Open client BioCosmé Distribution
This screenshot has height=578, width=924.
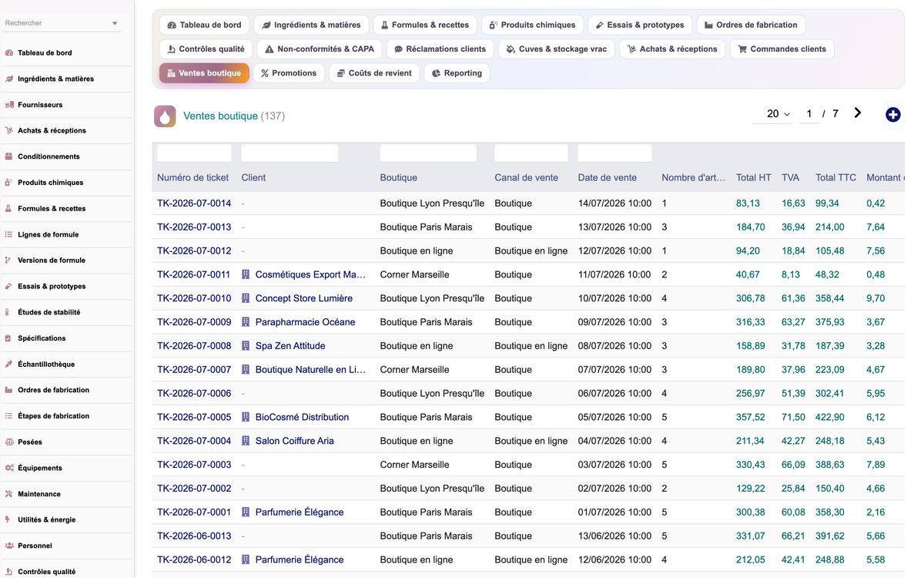[x=302, y=417]
